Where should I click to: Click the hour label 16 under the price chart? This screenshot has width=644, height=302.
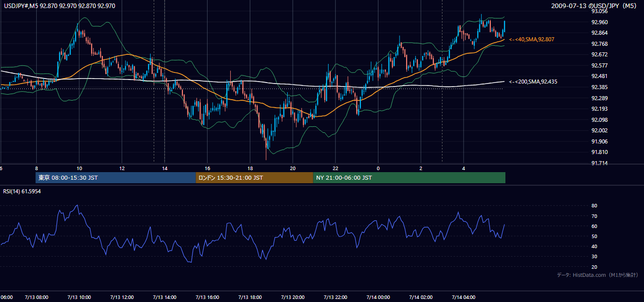point(207,168)
